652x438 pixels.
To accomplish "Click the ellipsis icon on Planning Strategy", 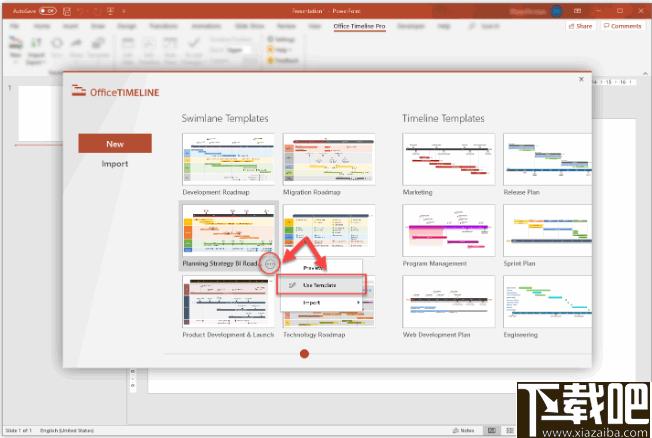I will 270,263.
